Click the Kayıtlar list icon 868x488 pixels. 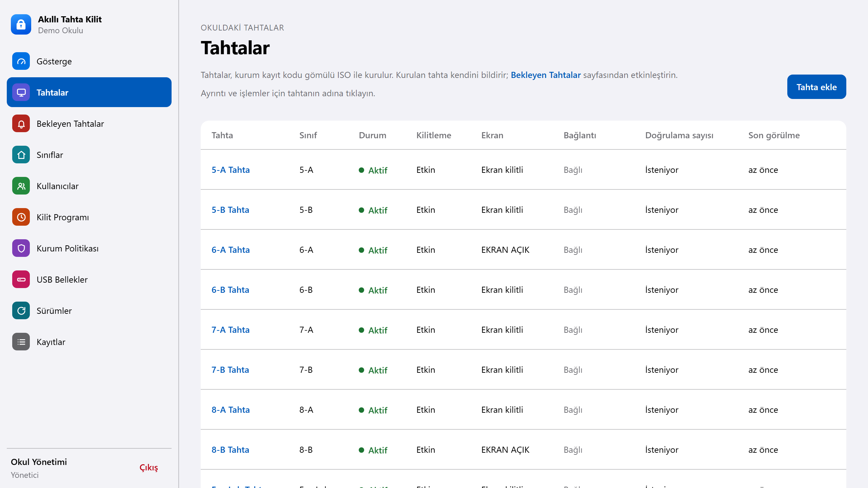21,342
